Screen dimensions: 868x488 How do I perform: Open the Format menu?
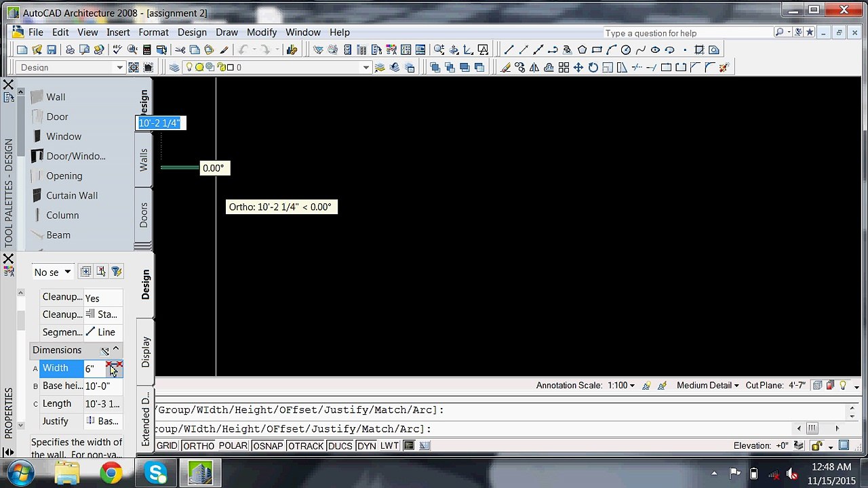(153, 32)
